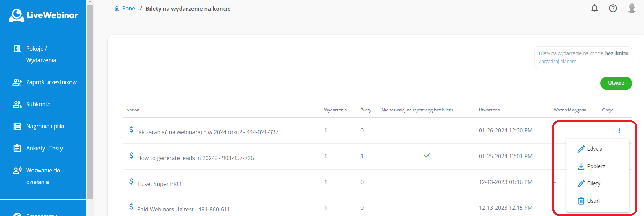Open the notifications bell
Image resolution: width=644 pixels, height=216 pixels.
(x=594, y=8)
